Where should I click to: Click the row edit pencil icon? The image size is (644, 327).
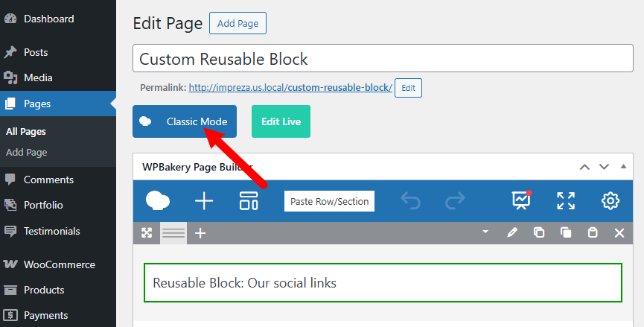(511, 233)
